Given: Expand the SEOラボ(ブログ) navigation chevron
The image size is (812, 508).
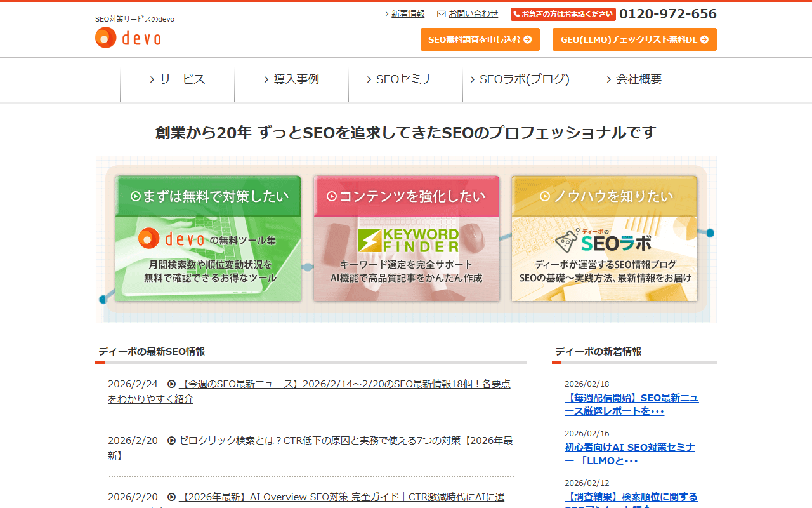Looking at the screenshot, I should [473, 80].
